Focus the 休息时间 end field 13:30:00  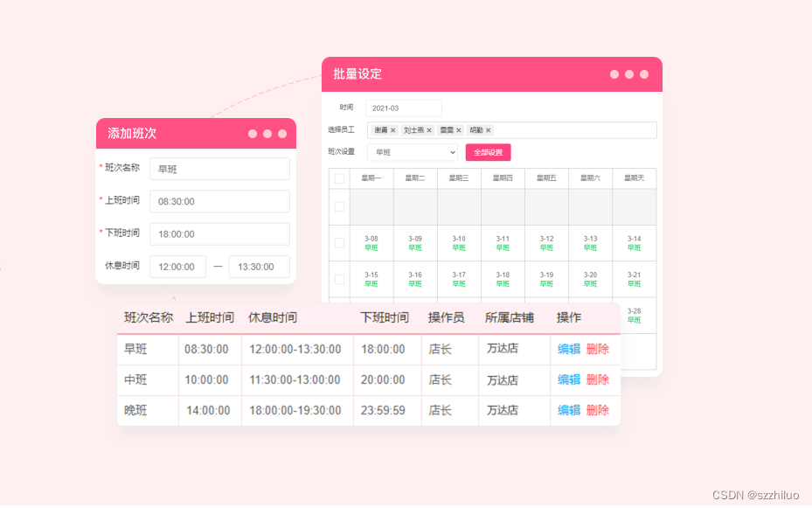pyautogui.click(x=259, y=267)
